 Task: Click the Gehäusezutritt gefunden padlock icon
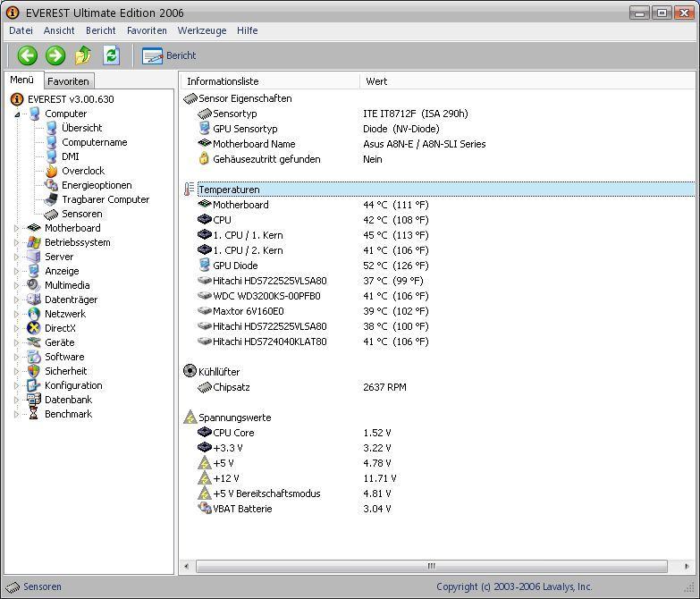tap(204, 158)
